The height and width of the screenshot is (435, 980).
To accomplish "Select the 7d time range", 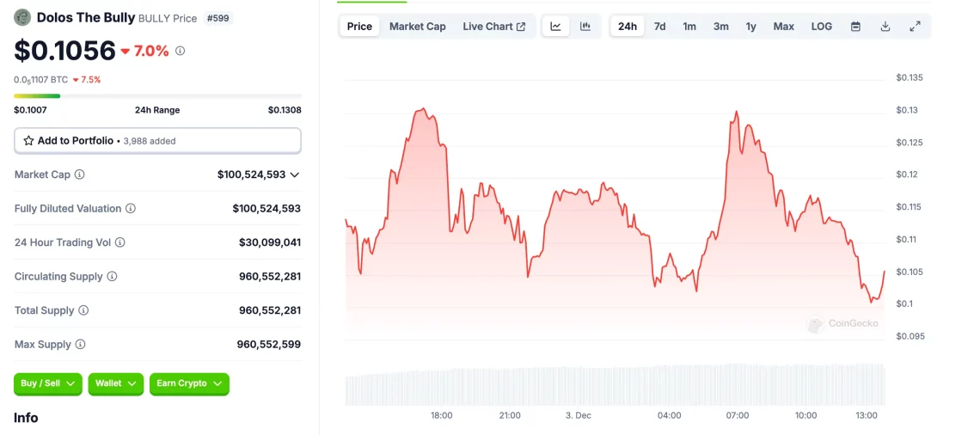I will tap(659, 27).
